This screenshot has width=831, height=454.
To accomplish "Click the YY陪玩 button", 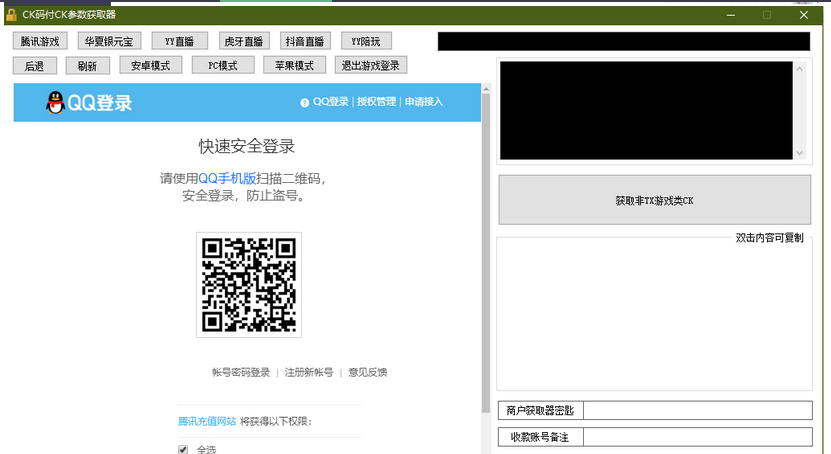I will click(x=366, y=41).
